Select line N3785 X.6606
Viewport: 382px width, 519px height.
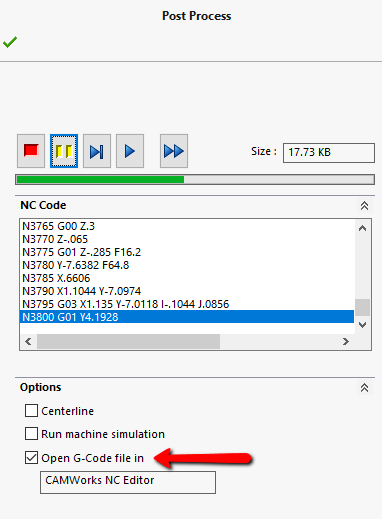[187, 278]
